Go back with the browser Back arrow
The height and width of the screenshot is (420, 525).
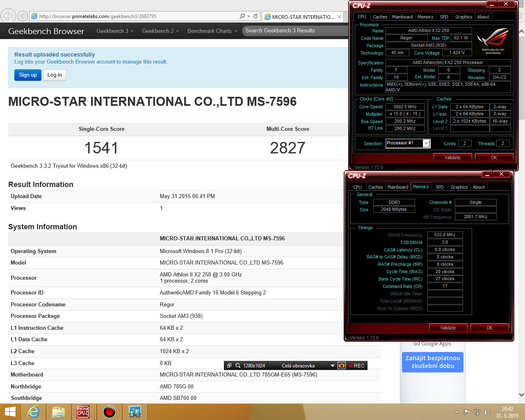click(x=8, y=16)
